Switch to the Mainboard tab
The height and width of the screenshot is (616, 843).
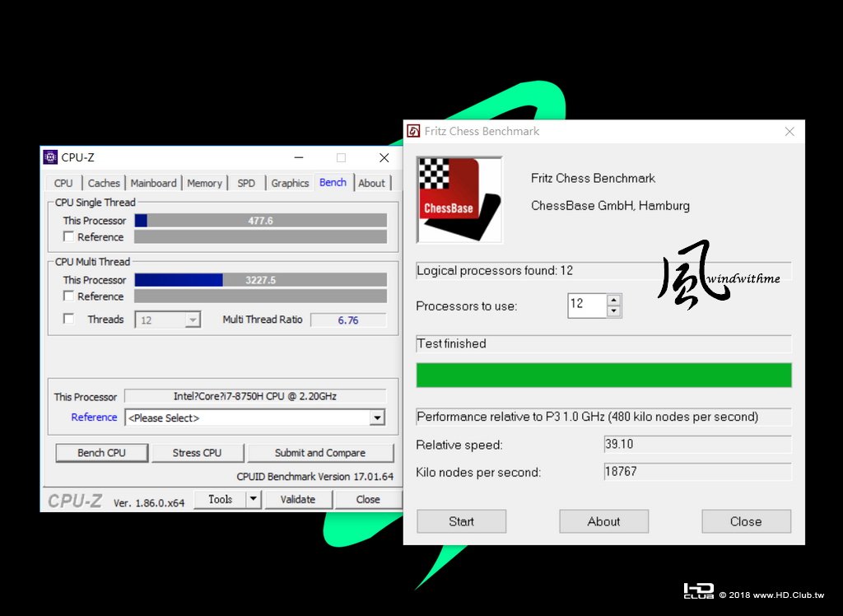pyautogui.click(x=153, y=183)
